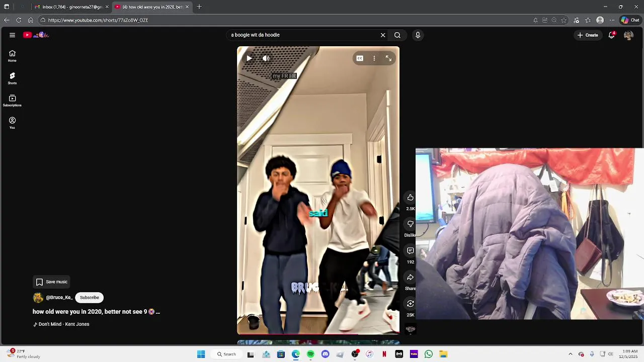The width and height of the screenshot is (644, 362).
Task: Open Discord from the taskbar
Action: [325, 354]
